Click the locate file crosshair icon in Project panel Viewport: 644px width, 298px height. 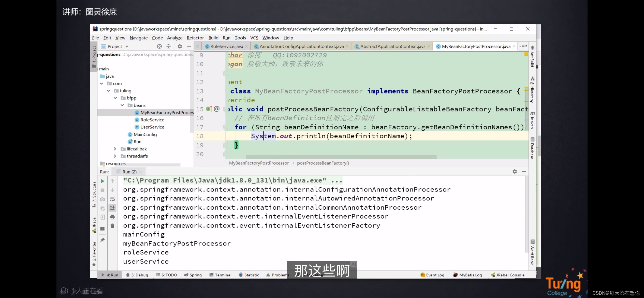(159, 46)
